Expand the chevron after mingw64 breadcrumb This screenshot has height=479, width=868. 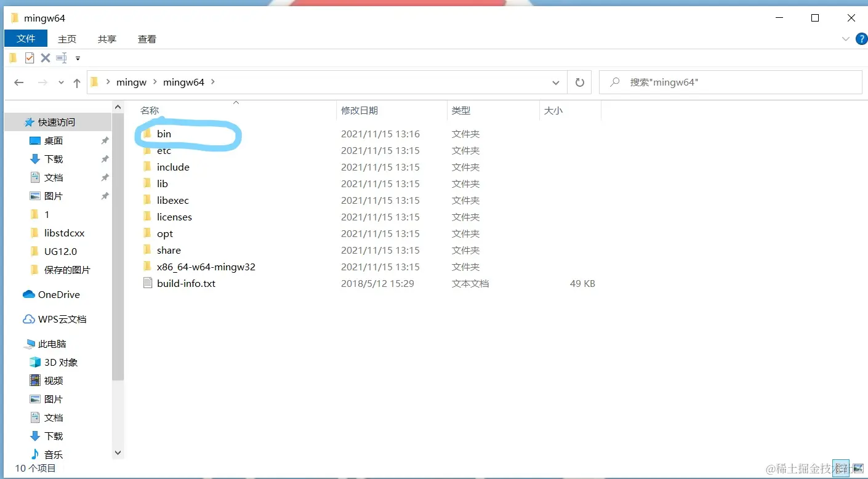click(x=214, y=82)
